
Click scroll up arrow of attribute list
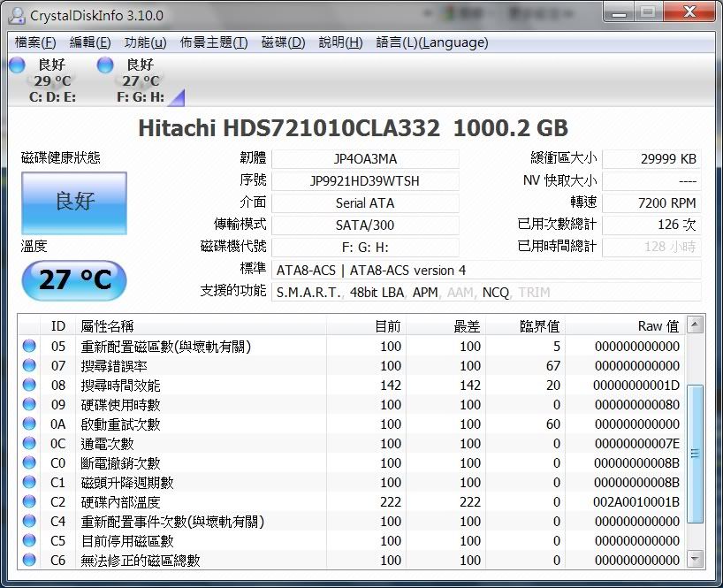coord(695,325)
